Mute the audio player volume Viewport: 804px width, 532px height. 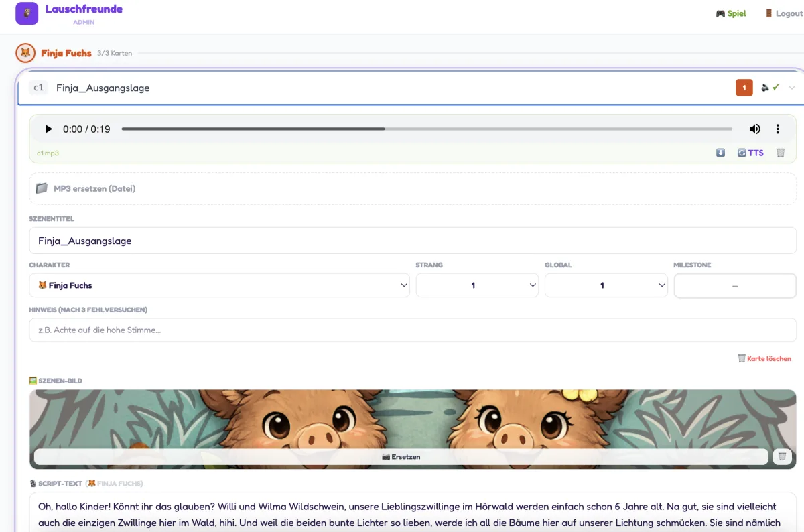click(754, 129)
